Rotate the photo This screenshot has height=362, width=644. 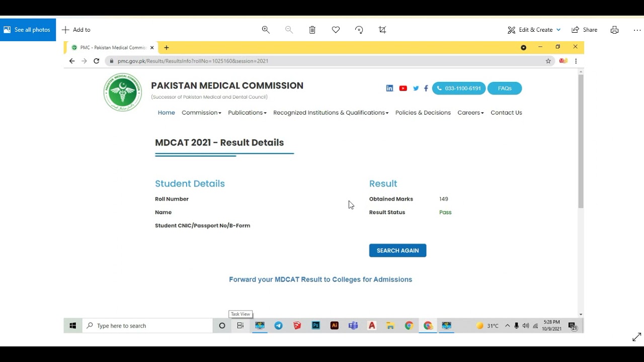click(359, 30)
